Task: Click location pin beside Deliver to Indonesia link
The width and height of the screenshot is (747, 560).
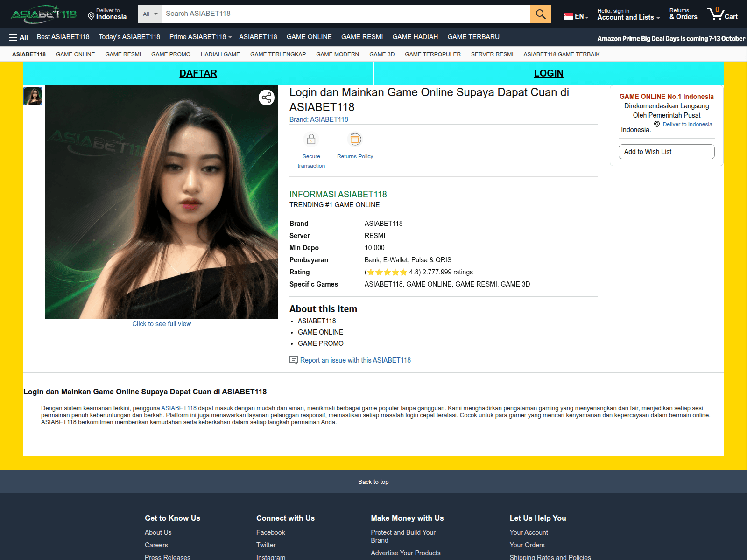Action: (x=657, y=124)
